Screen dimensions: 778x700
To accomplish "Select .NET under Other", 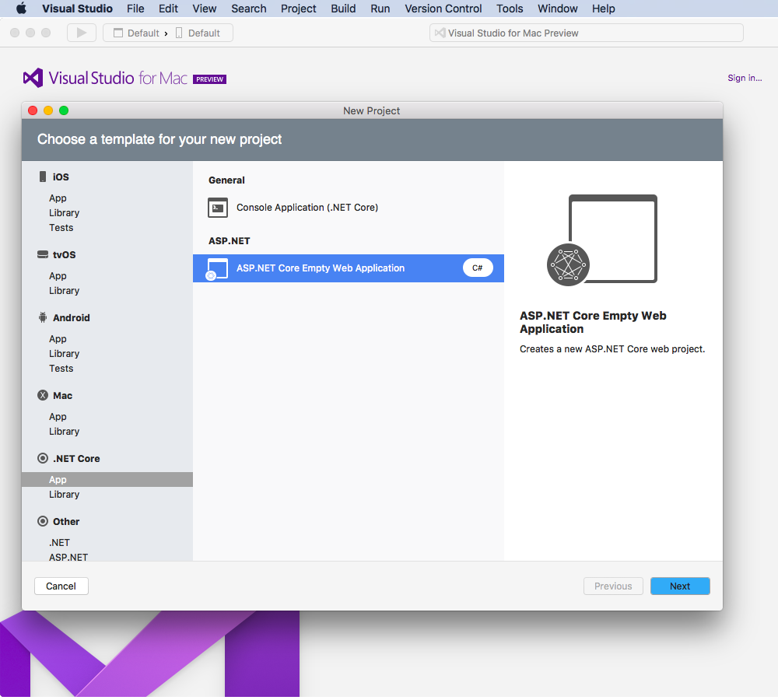I will click(60, 543).
